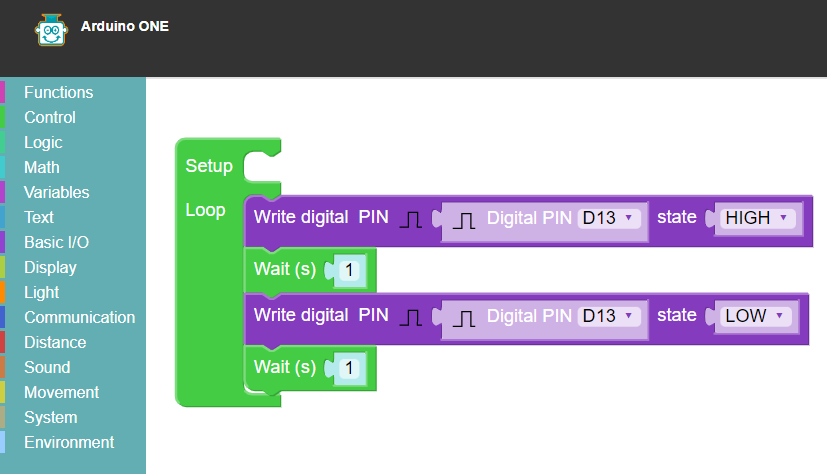Open the Functions block category

point(58,92)
